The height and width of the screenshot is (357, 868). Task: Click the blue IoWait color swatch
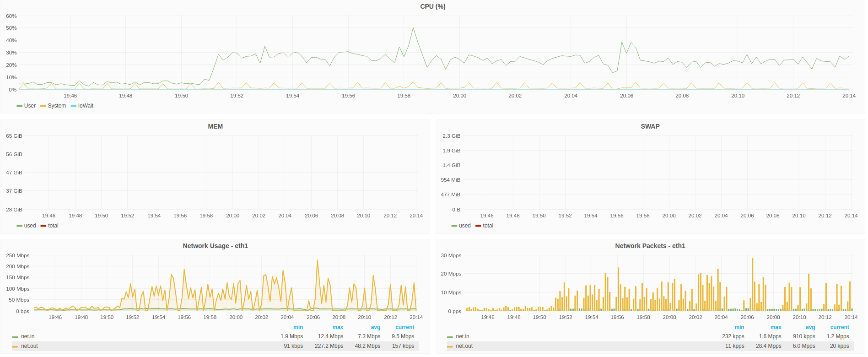pyautogui.click(x=74, y=106)
